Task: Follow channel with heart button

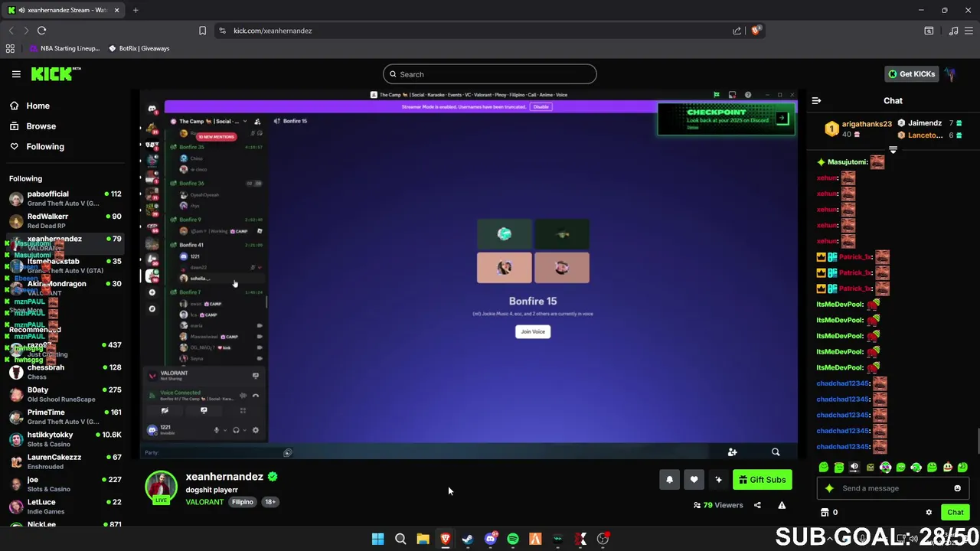Action: click(694, 480)
